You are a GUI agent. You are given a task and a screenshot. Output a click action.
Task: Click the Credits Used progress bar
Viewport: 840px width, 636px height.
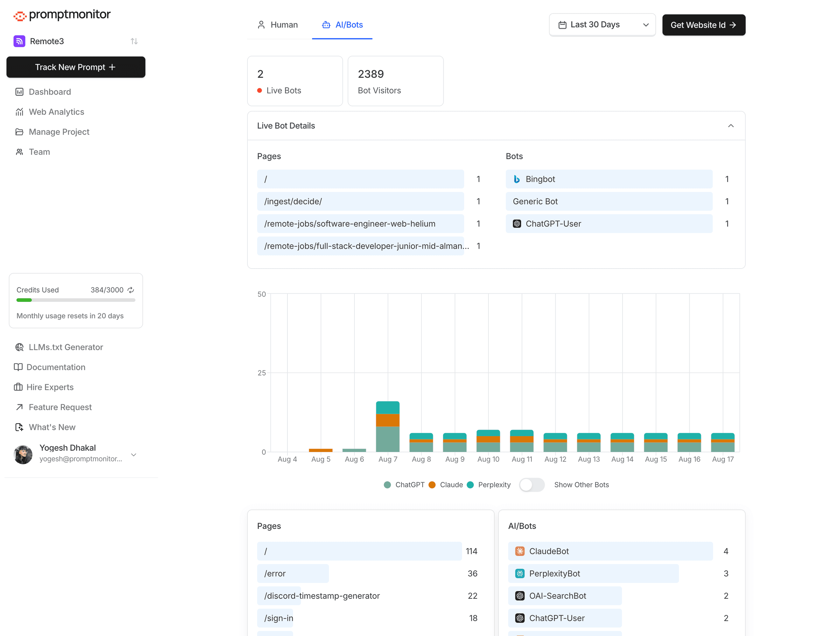(75, 300)
